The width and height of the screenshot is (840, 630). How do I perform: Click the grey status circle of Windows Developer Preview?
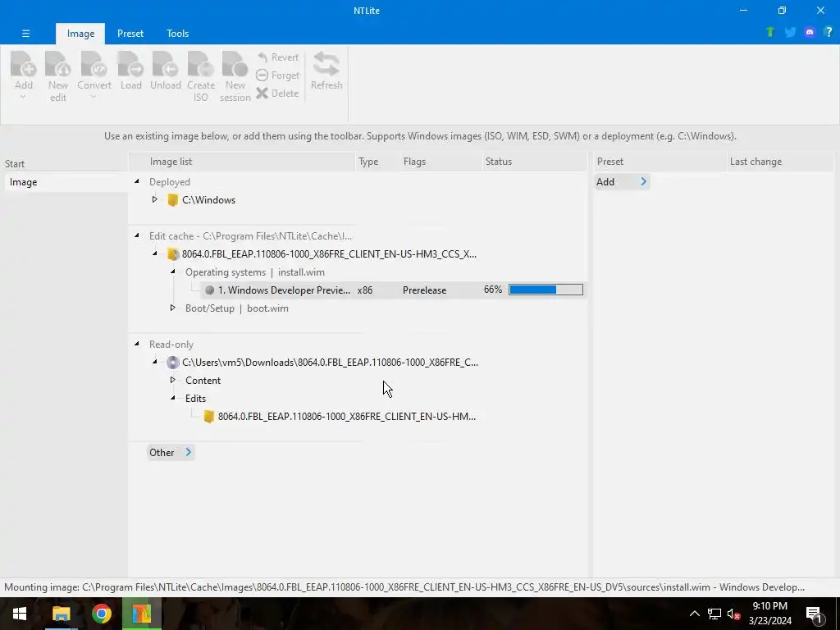click(x=209, y=290)
